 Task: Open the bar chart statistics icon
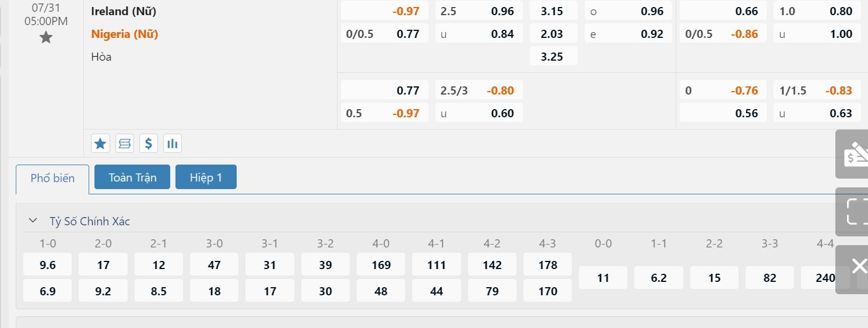coord(172,143)
